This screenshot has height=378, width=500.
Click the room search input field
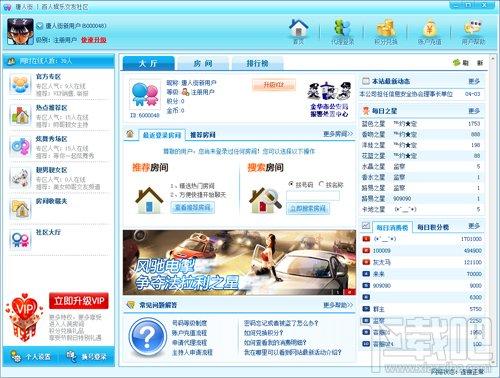tap(313, 196)
